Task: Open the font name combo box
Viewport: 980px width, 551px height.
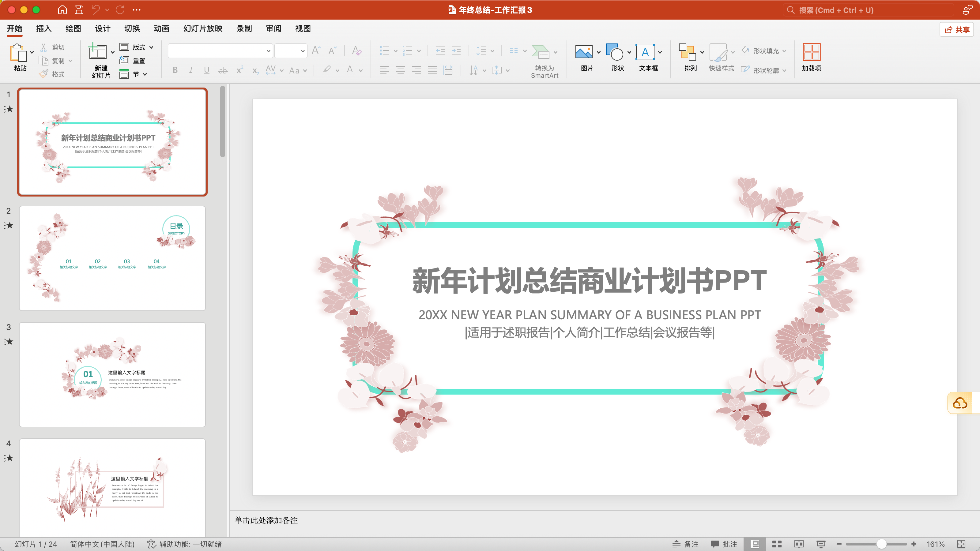Action: 220,51
